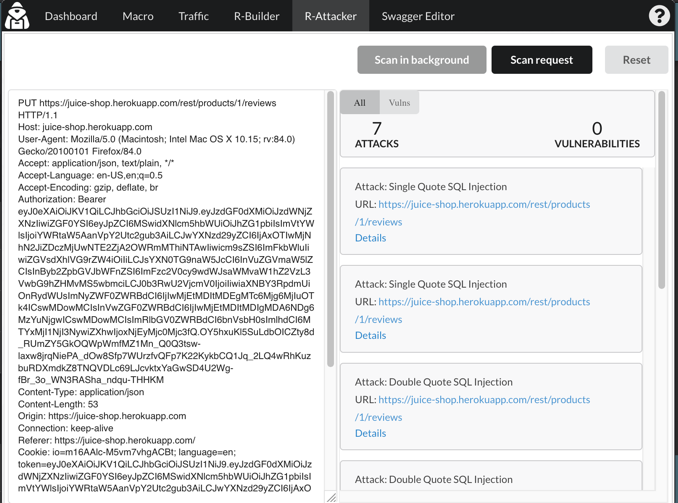Open the help question mark icon
Image resolution: width=678 pixels, height=503 pixels.
pyautogui.click(x=659, y=16)
